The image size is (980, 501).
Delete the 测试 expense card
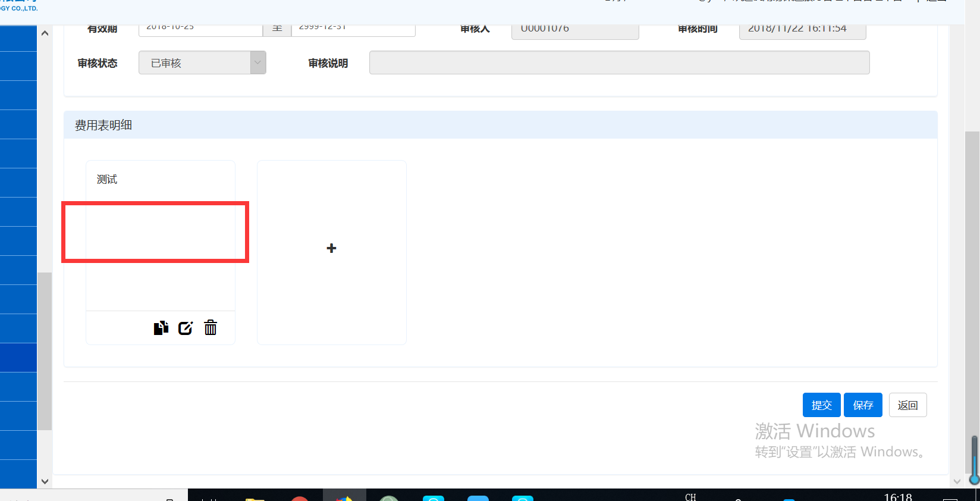[x=211, y=328]
